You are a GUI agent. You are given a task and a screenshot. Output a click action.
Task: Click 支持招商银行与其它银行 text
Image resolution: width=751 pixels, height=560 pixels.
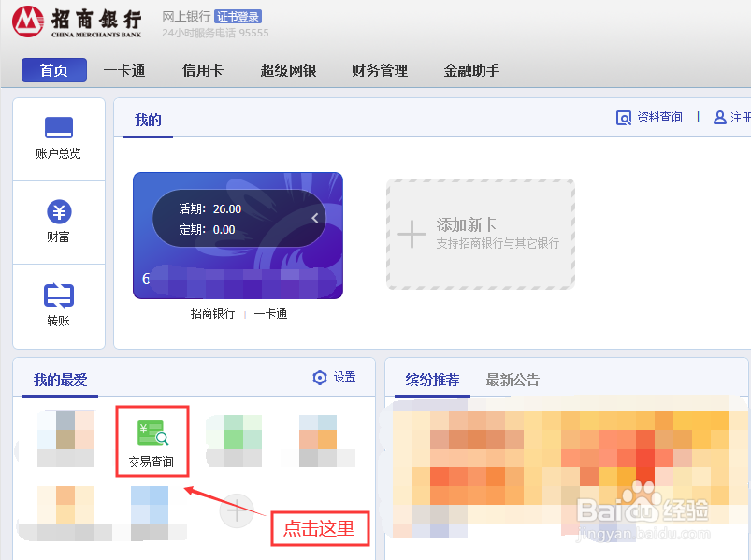click(498, 243)
